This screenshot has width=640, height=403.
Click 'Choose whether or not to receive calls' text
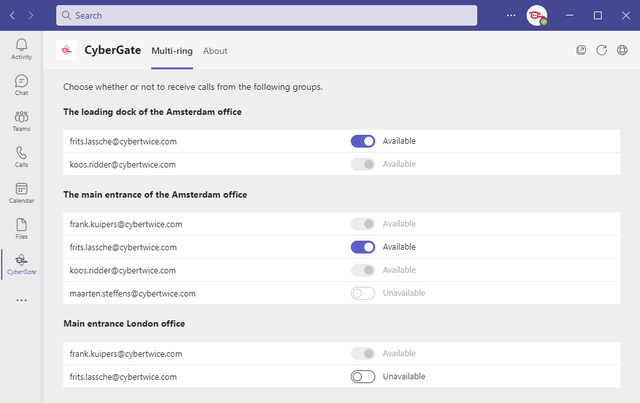point(193,87)
